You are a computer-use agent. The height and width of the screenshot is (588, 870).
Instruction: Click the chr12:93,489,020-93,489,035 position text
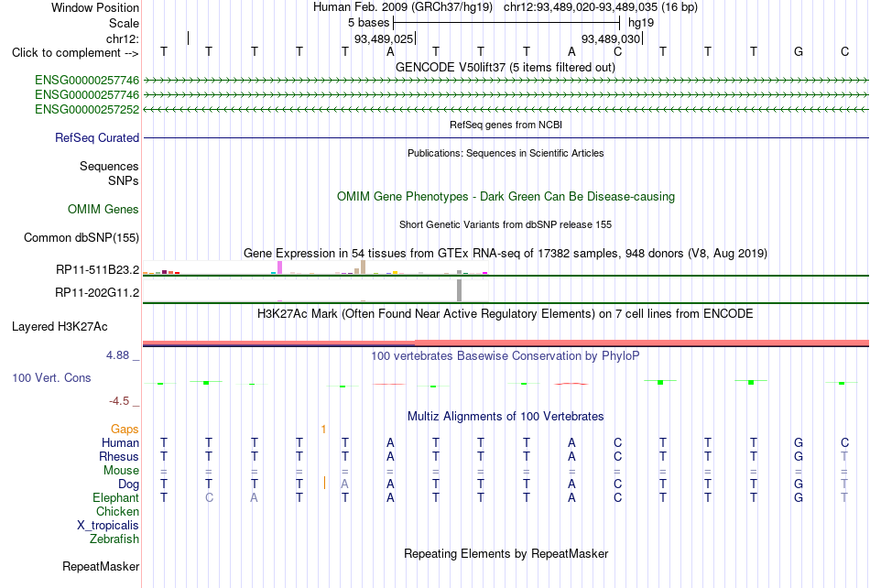[601, 7]
